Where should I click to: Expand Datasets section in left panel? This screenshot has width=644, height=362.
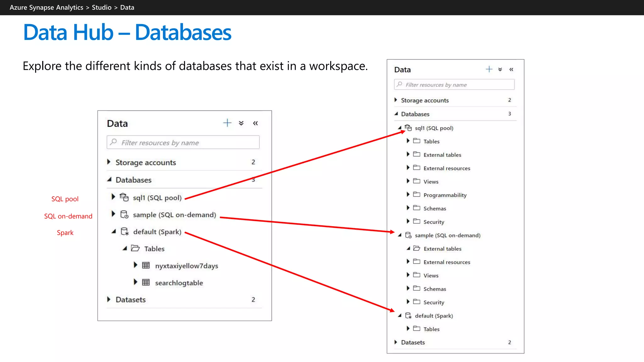click(x=109, y=299)
